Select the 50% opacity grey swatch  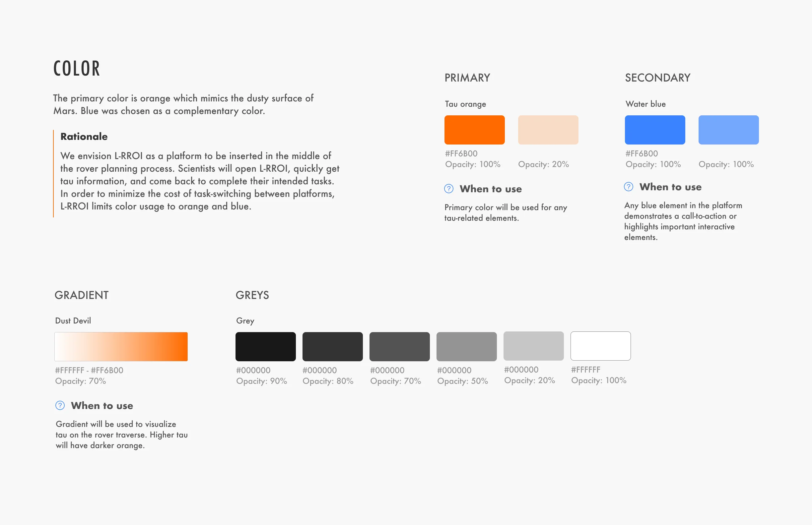(x=466, y=346)
